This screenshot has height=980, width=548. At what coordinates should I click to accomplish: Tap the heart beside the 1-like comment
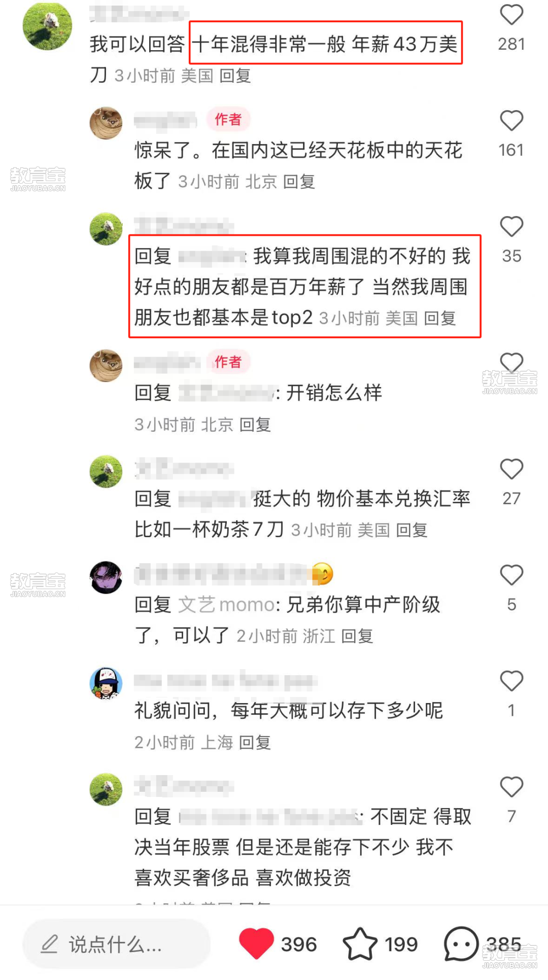coord(511,681)
